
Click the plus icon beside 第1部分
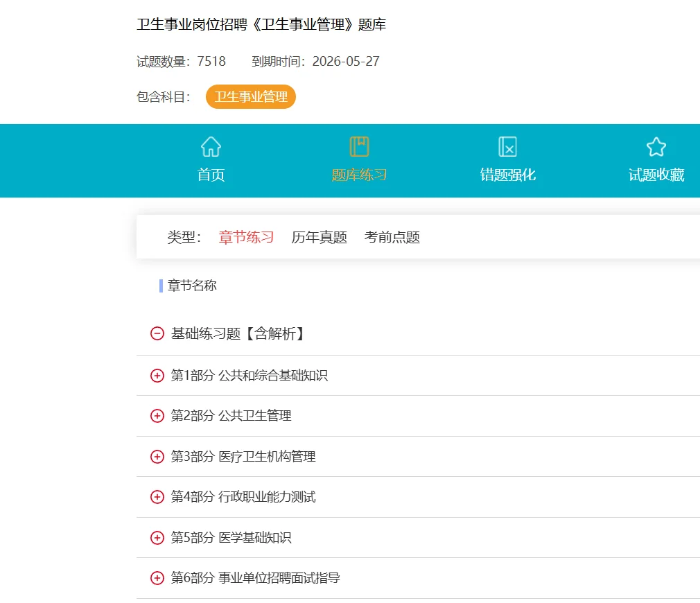pyautogui.click(x=156, y=375)
